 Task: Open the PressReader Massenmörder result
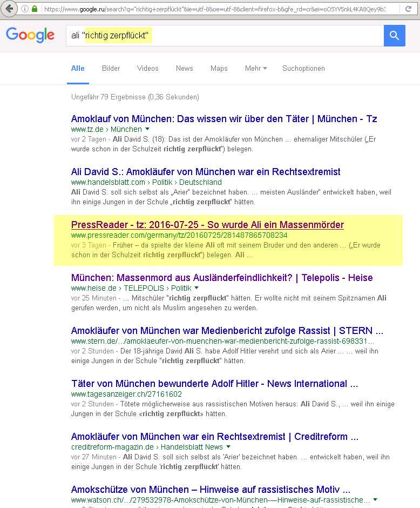(x=207, y=224)
